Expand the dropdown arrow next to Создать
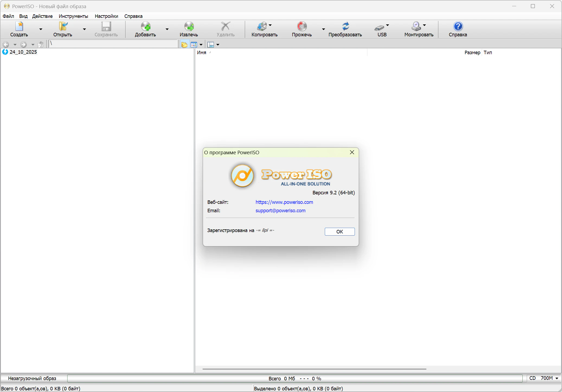 41,29
